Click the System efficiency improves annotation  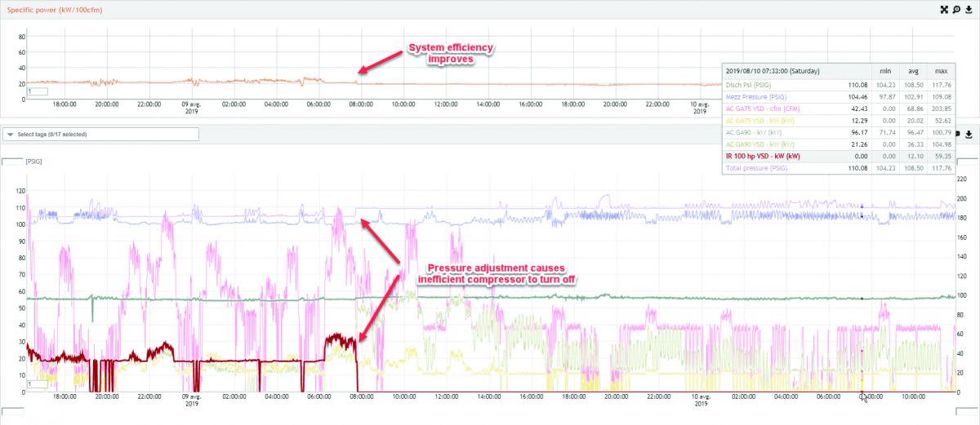452,54
